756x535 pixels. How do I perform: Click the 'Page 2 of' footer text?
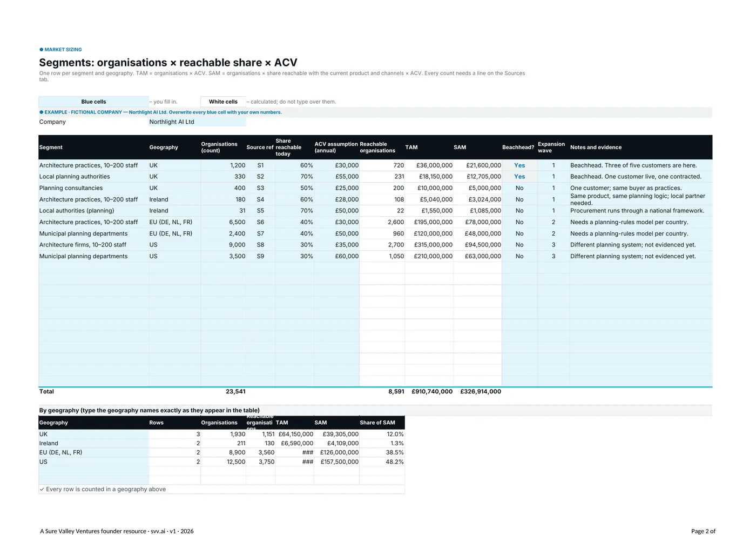[703, 531]
